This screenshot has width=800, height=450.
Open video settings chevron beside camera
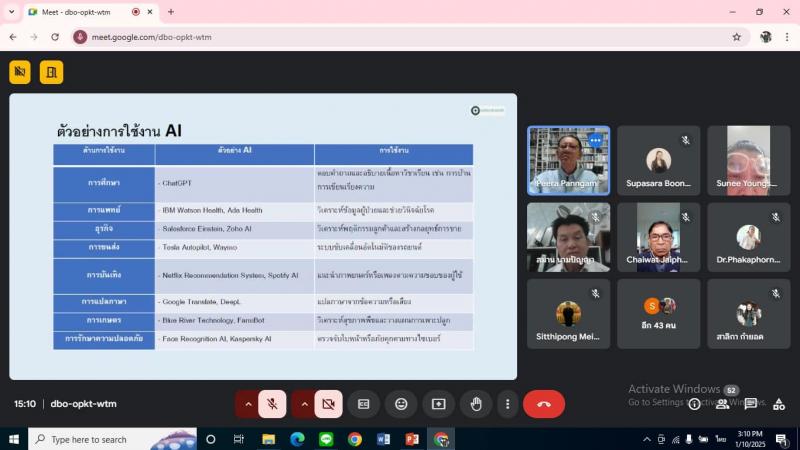[x=304, y=404]
